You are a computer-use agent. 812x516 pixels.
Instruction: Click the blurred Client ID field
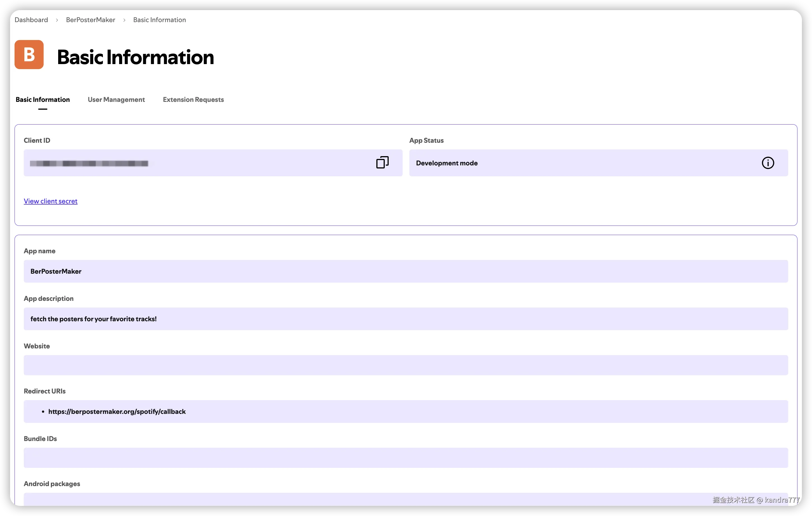tap(89, 163)
